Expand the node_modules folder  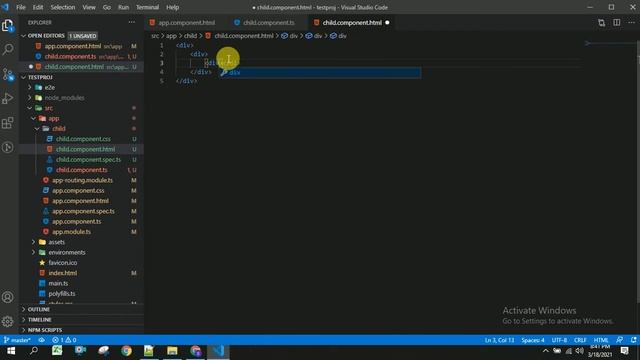click(x=30, y=98)
